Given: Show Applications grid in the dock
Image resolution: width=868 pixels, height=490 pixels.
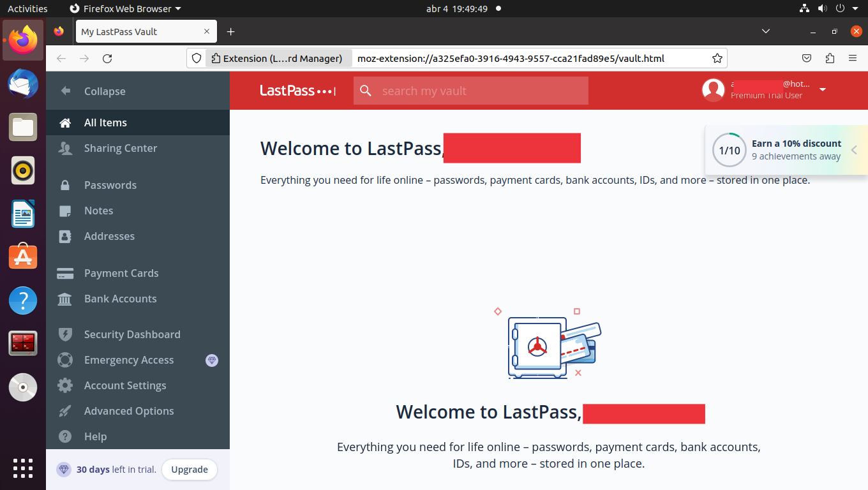Looking at the screenshot, I should point(23,468).
